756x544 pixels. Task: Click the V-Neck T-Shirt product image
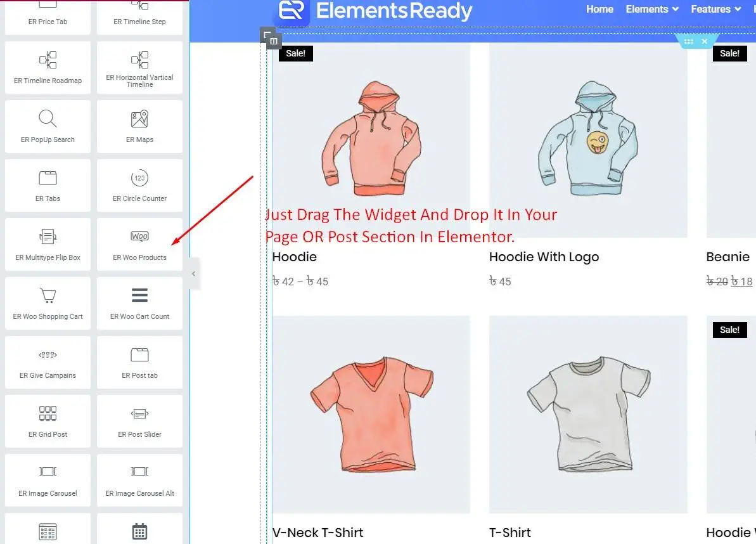(x=371, y=415)
